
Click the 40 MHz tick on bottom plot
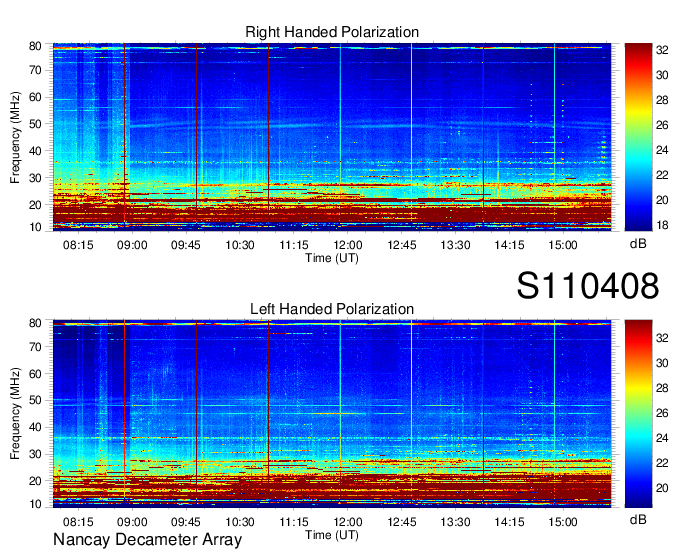(x=35, y=428)
